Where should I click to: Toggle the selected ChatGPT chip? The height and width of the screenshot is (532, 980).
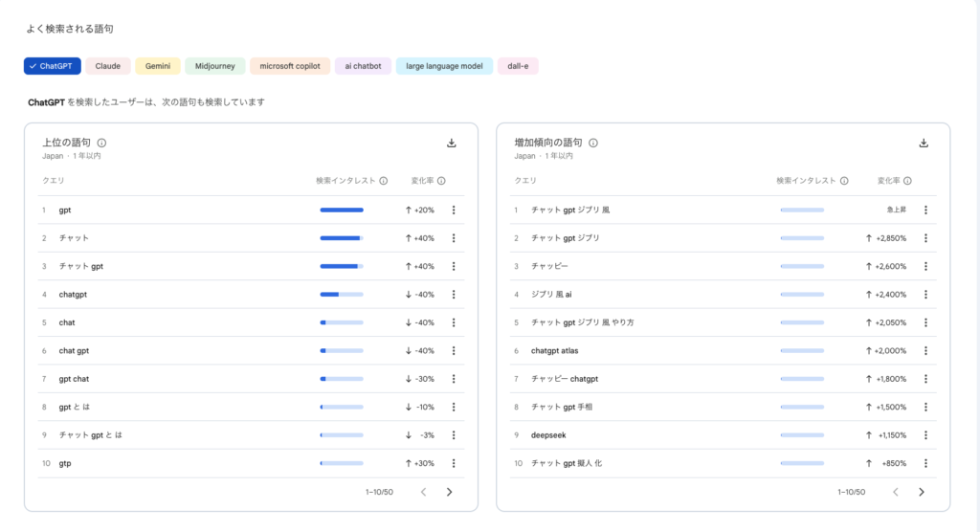point(53,66)
